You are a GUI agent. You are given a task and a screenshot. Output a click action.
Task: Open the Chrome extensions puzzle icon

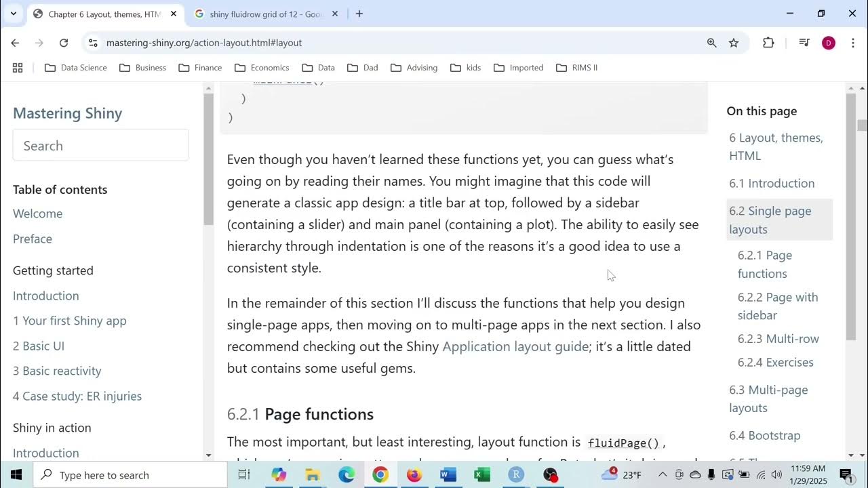768,43
